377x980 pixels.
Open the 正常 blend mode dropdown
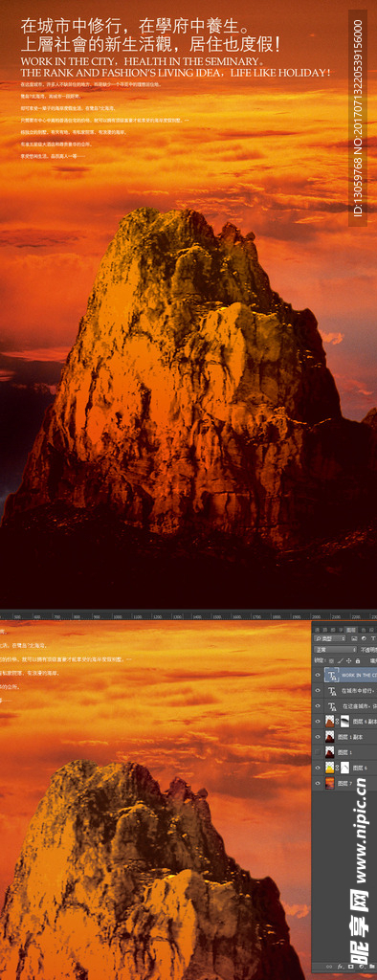click(x=335, y=650)
